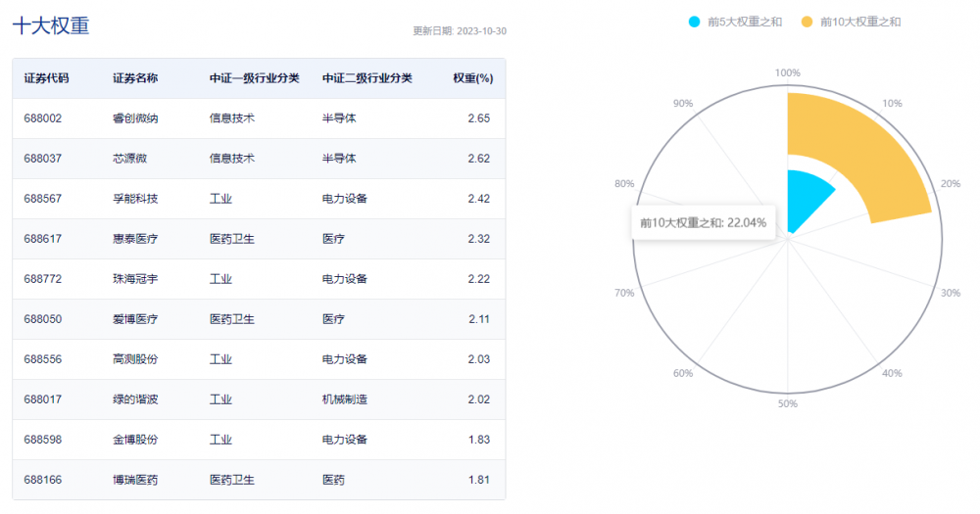Click the tooltip 前10大权重之和: 22.04%

(x=703, y=223)
